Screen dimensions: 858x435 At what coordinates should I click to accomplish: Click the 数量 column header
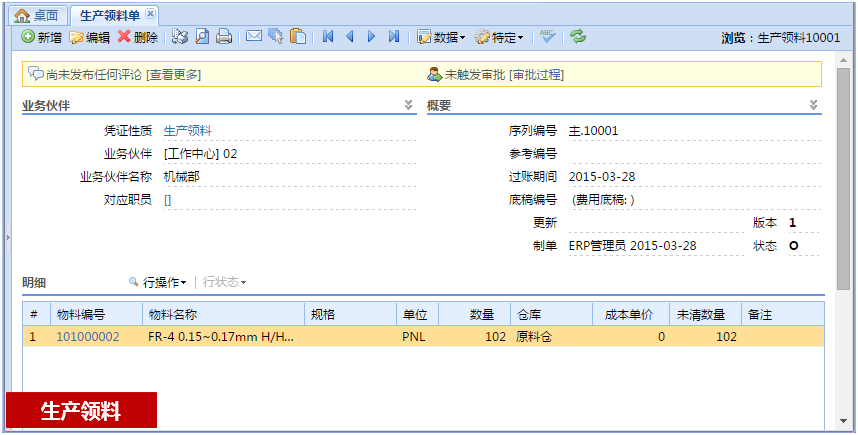point(474,315)
